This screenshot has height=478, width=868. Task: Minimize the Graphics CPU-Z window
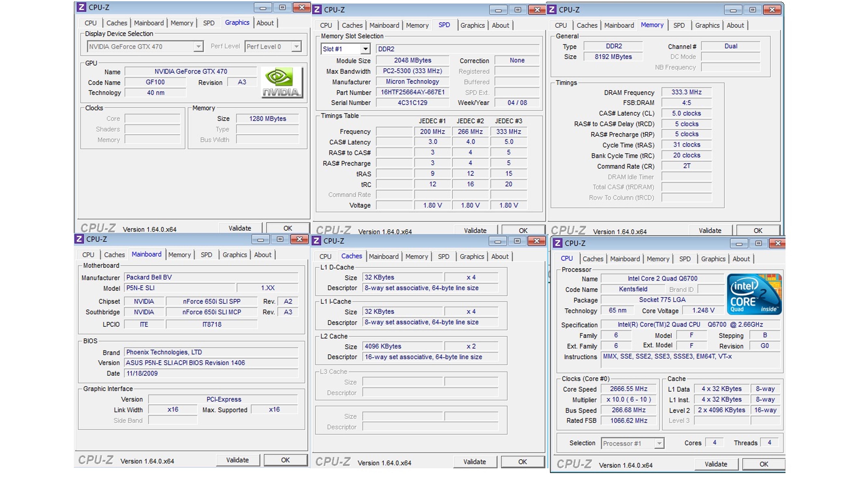point(263,8)
